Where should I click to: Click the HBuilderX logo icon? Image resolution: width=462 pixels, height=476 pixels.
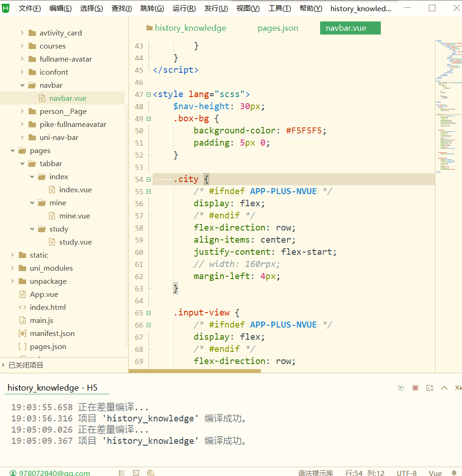6,8
